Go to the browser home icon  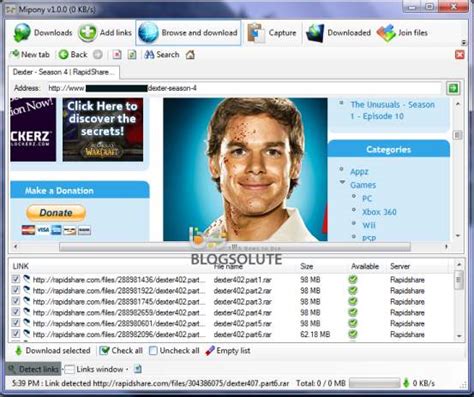pyautogui.click(x=190, y=55)
